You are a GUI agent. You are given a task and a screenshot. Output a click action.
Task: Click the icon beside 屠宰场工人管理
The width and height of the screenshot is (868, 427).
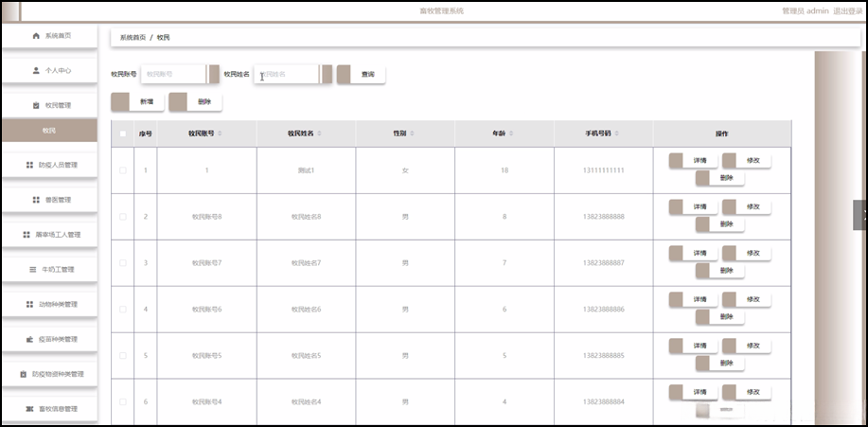(x=27, y=235)
